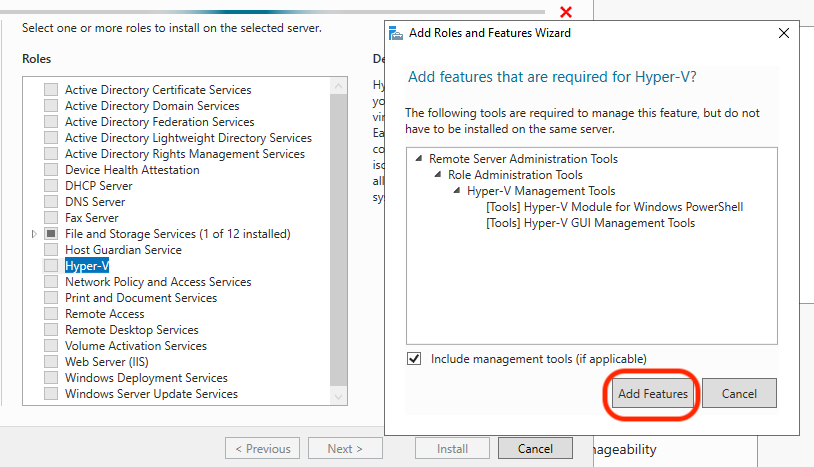Check Print and Document Services
This screenshot has height=467, width=814.
pyautogui.click(x=51, y=297)
